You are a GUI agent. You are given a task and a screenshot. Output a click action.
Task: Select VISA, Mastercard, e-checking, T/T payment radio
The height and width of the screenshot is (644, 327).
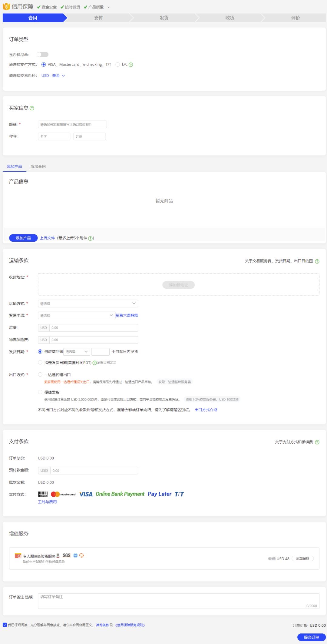(x=44, y=65)
